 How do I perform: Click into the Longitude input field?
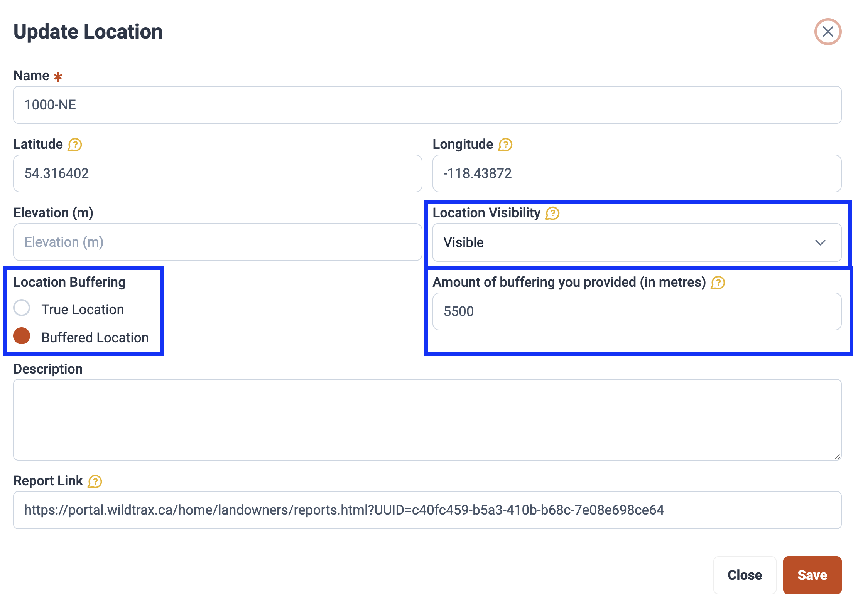point(637,173)
